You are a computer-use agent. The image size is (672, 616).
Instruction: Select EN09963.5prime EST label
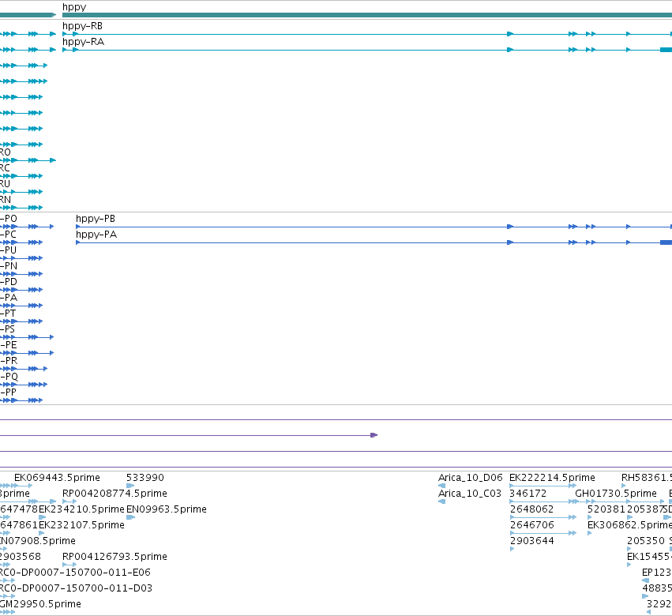[167, 509]
